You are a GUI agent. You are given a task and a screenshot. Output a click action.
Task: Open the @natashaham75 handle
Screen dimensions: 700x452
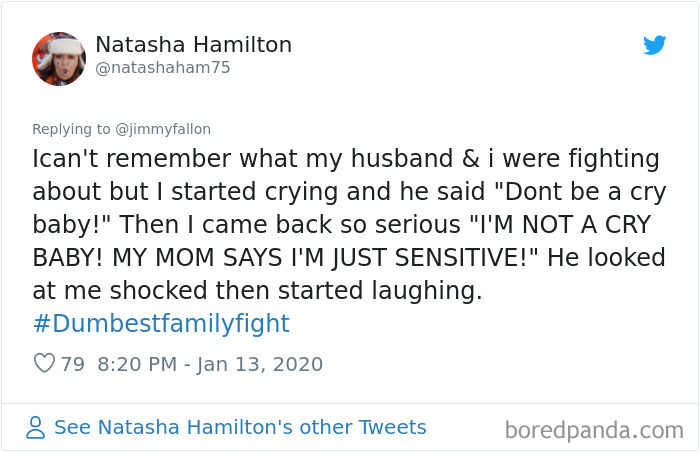click(170, 68)
